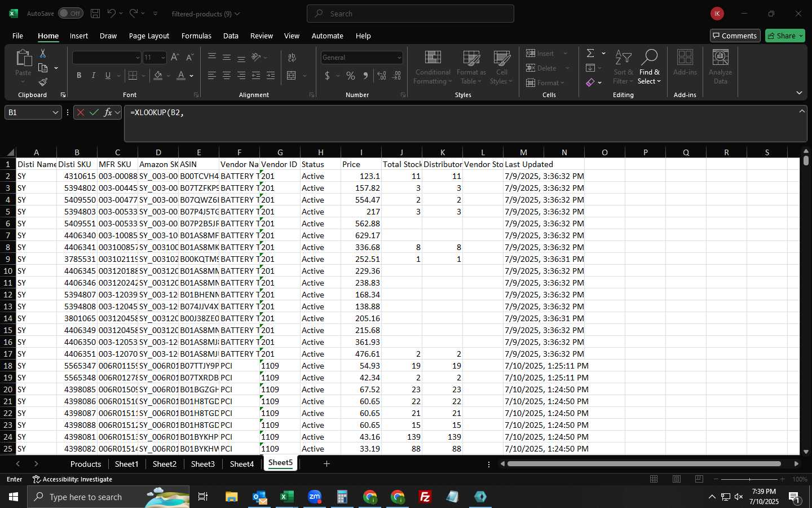
Task: Open the Number Format General dropdown
Action: coord(399,58)
